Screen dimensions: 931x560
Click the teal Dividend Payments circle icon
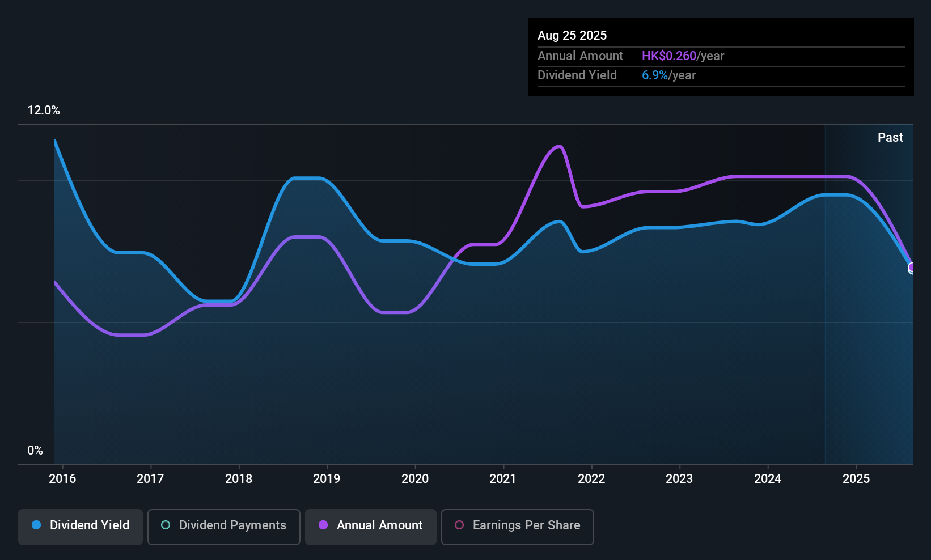coord(166,525)
